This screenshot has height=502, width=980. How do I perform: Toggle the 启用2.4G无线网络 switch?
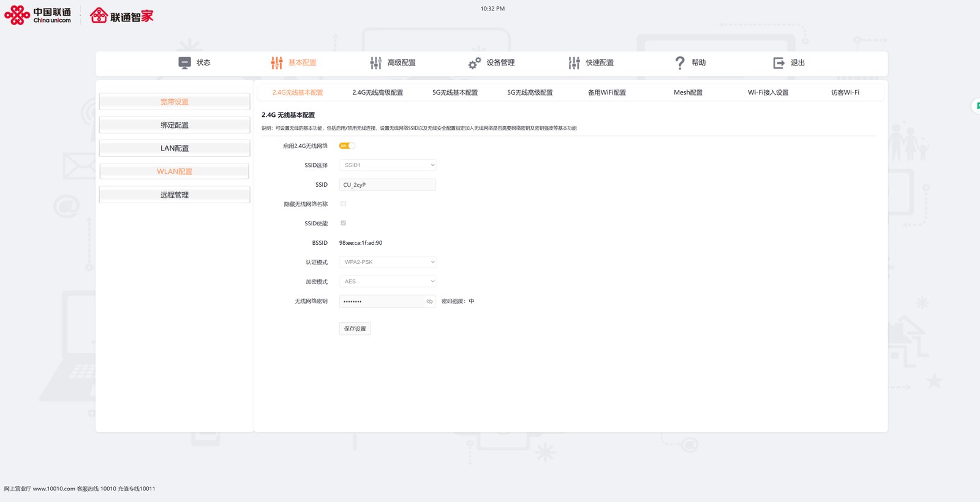pos(347,146)
